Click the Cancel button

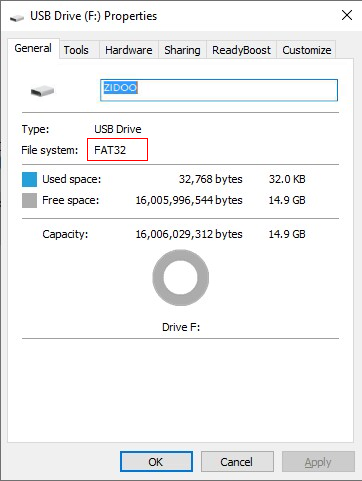click(237, 462)
